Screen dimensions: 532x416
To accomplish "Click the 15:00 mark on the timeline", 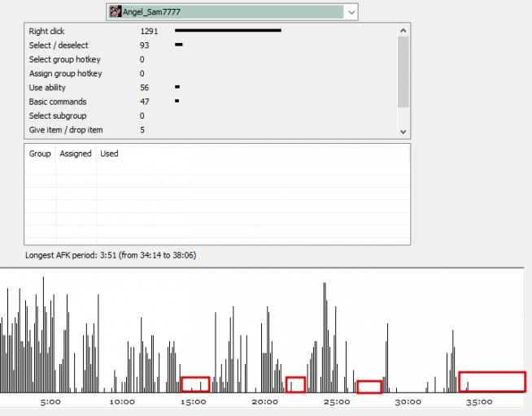I will [194, 402].
